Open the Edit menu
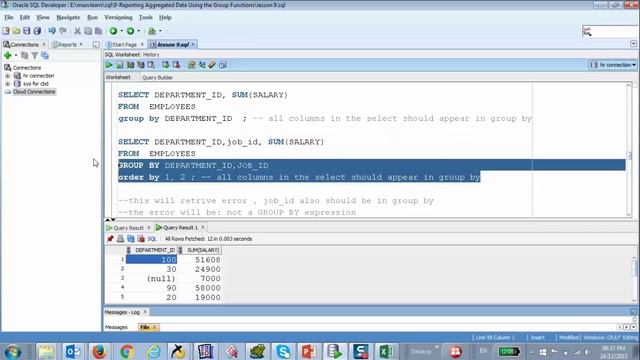The height and width of the screenshot is (360, 640). click(25, 18)
